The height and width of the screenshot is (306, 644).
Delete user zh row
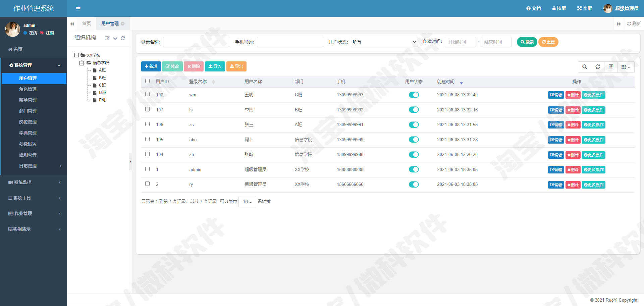click(x=573, y=155)
